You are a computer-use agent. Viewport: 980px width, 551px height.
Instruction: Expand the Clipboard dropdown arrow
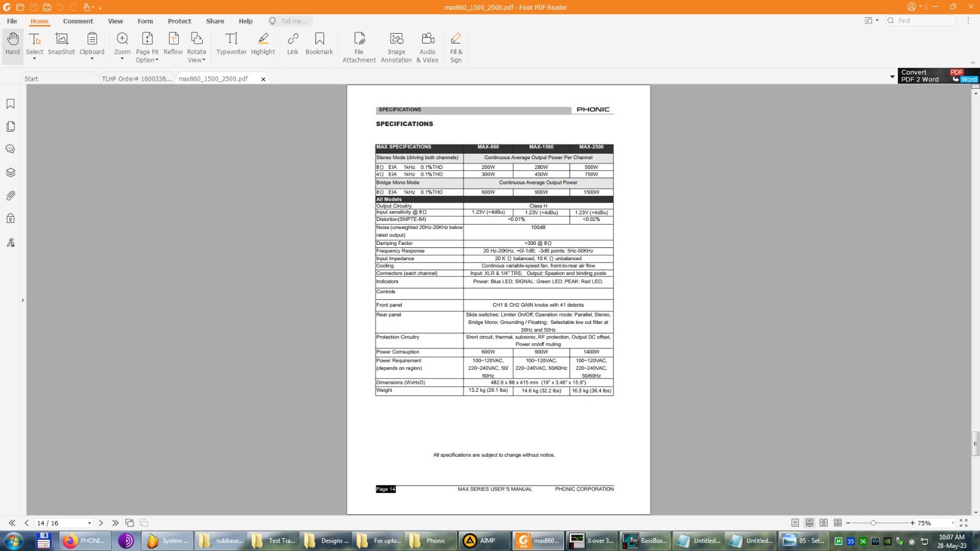pyautogui.click(x=92, y=59)
